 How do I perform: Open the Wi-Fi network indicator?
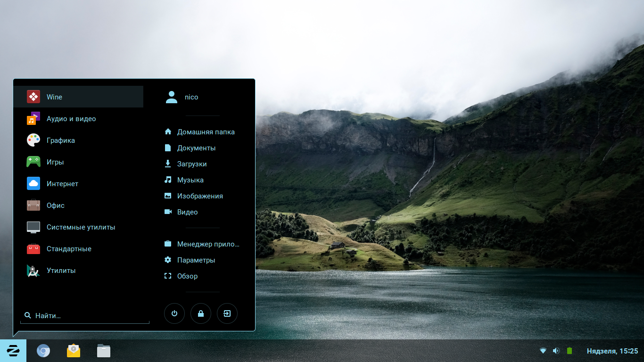tap(543, 351)
